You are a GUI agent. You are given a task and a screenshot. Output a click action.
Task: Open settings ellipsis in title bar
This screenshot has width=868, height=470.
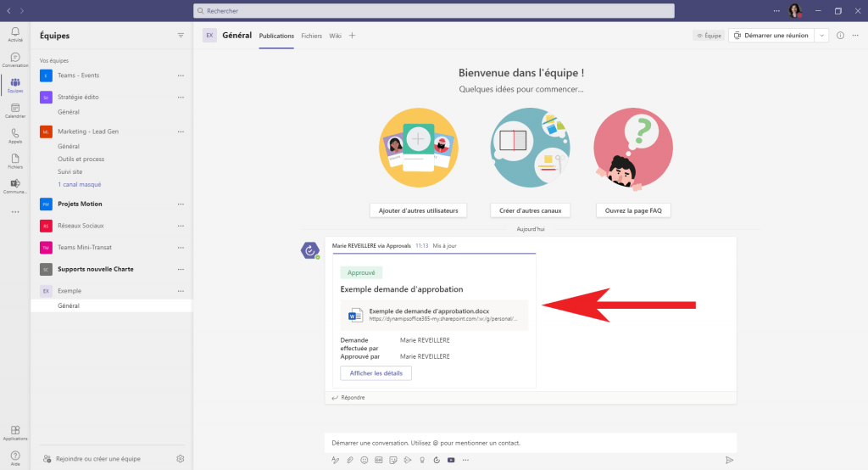[776, 10]
